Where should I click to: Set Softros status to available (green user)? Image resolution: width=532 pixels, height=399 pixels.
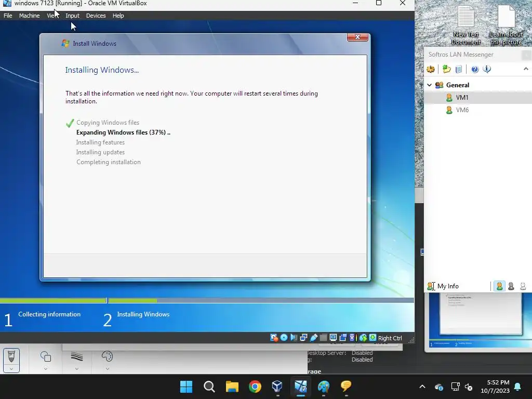click(499, 286)
